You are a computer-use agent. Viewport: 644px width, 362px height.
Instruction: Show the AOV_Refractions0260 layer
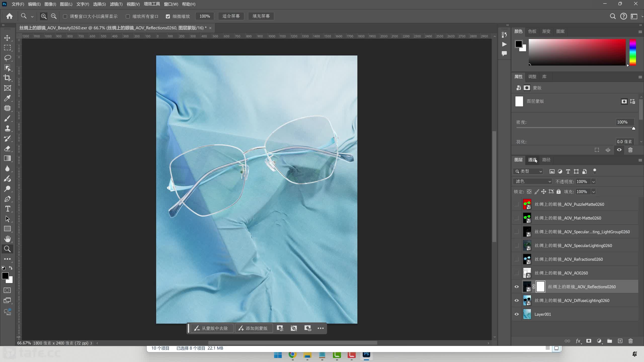[x=517, y=259]
